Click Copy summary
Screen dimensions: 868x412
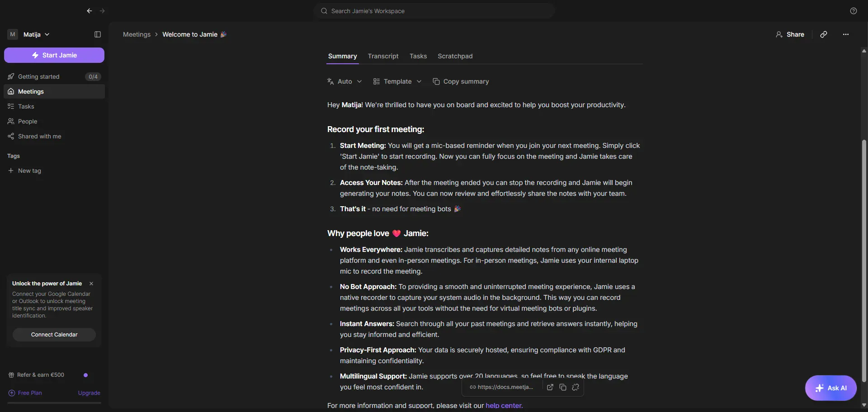pyautogui.click(x=461, y=81)
